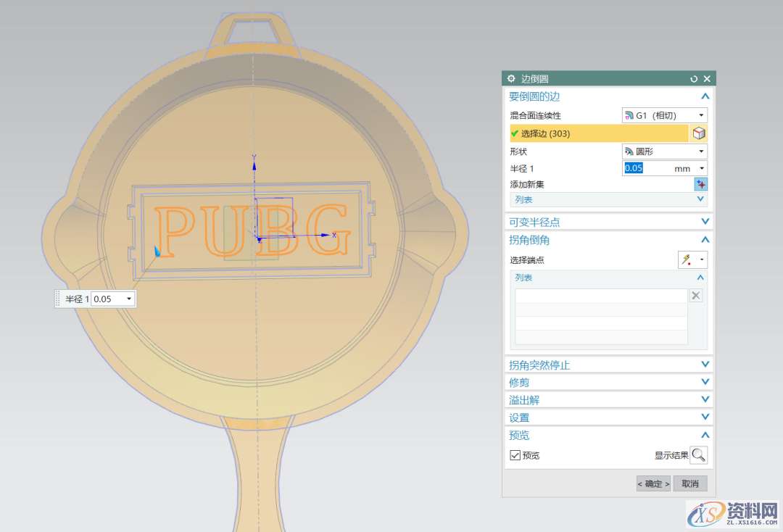
Task: Open the 形状 圆形 shape dropdown
Action: [x=665, y=151]
